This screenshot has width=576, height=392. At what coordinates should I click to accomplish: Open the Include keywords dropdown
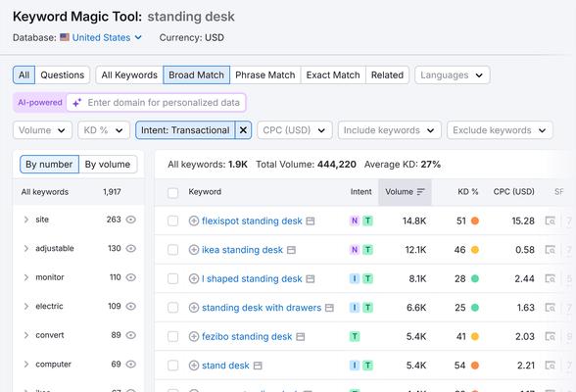point(390,130)
